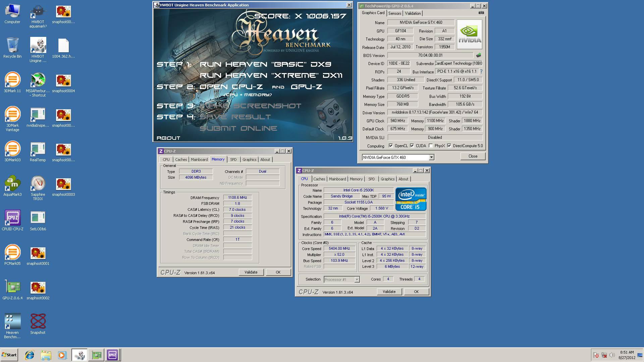
Task: Launch the MSI Afterburner shortcut
Action: (x=38, y=84)
